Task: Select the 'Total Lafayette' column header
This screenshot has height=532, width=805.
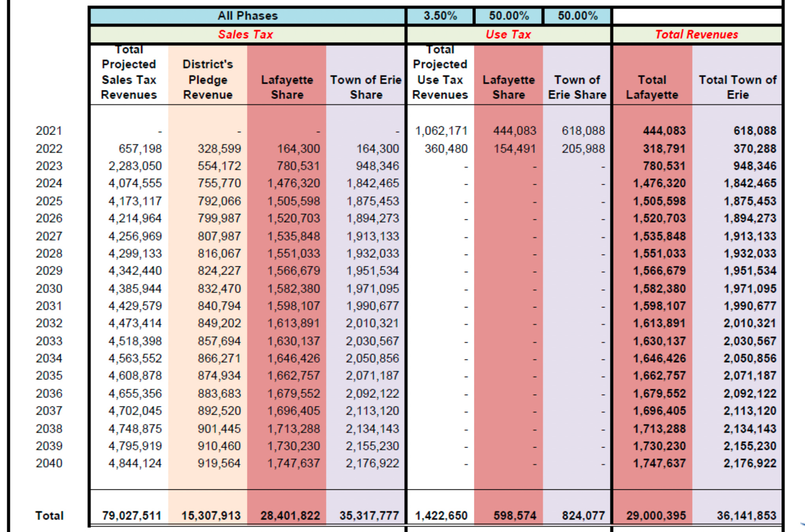Action: click(x=652, y=87)
